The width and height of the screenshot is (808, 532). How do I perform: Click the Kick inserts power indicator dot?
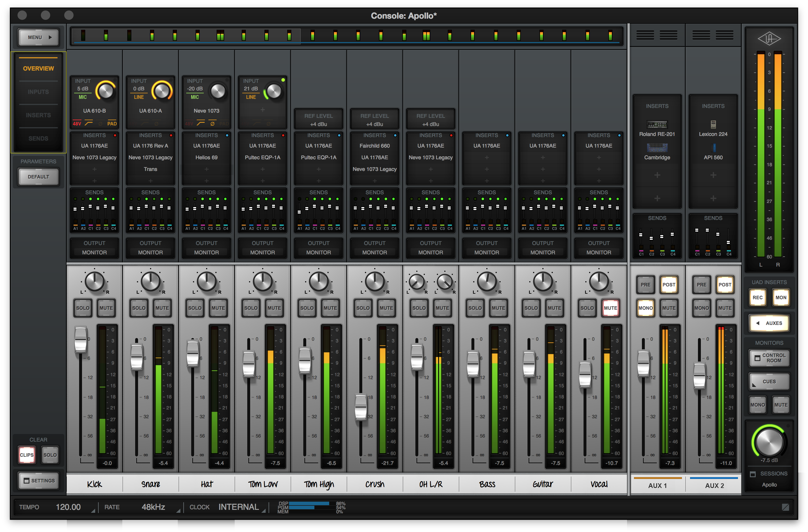tap(115, 135)
